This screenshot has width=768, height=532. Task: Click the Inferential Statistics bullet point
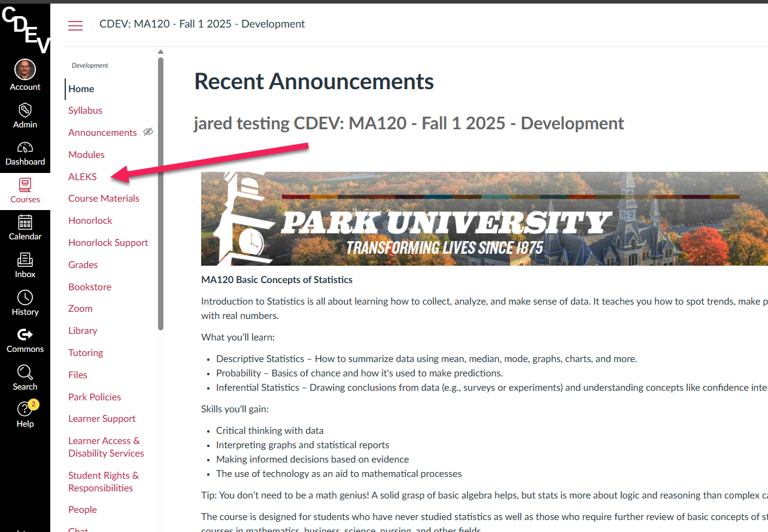click(x=492, y=387)
